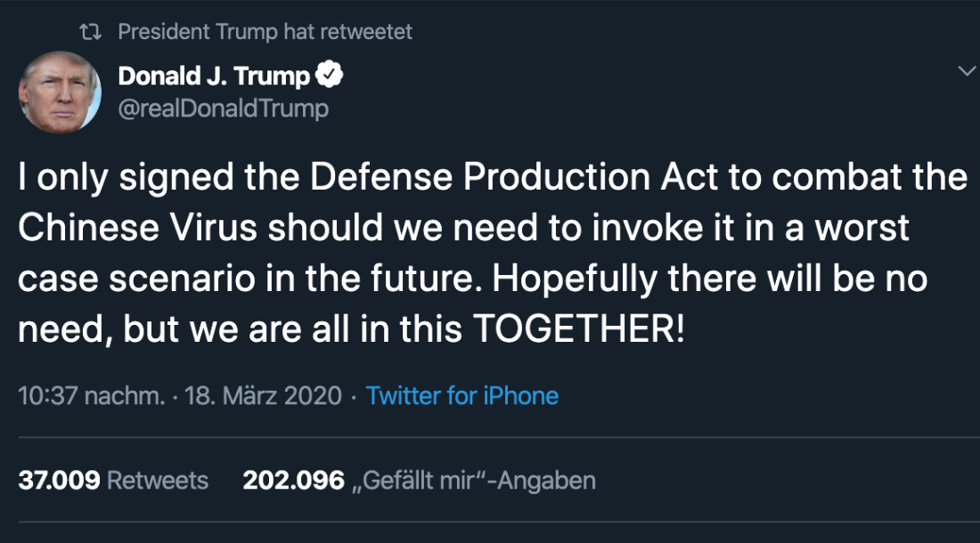Open the @realDonaldTrump handle
The image size is (980, 543).
tap(223, 109)
